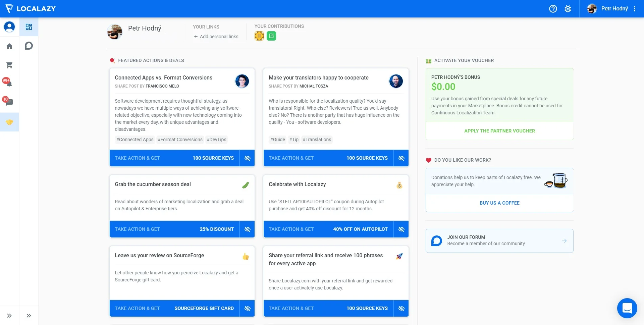Open the Join Our Forum card
The width and height of the screenshot is (644, 325).
pos(499,241)
